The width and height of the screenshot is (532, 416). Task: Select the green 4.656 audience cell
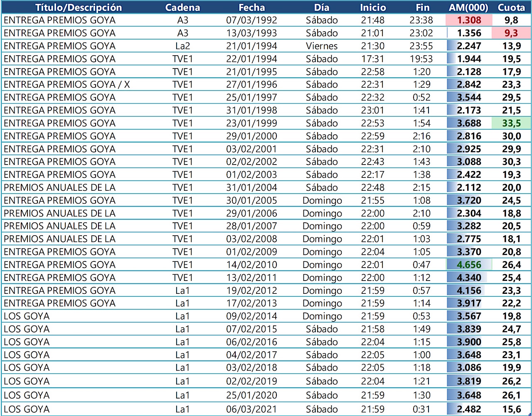[469, 265]
